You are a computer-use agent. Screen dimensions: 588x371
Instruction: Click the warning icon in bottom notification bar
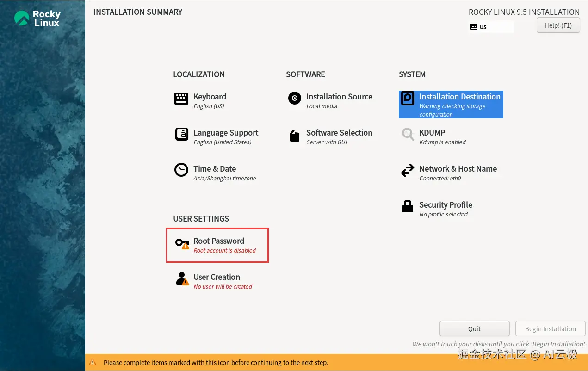93,363
